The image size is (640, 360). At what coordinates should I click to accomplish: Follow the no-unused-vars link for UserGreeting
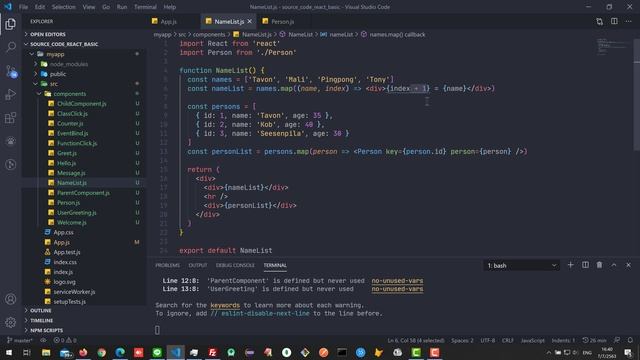click(x=397, y=289)
